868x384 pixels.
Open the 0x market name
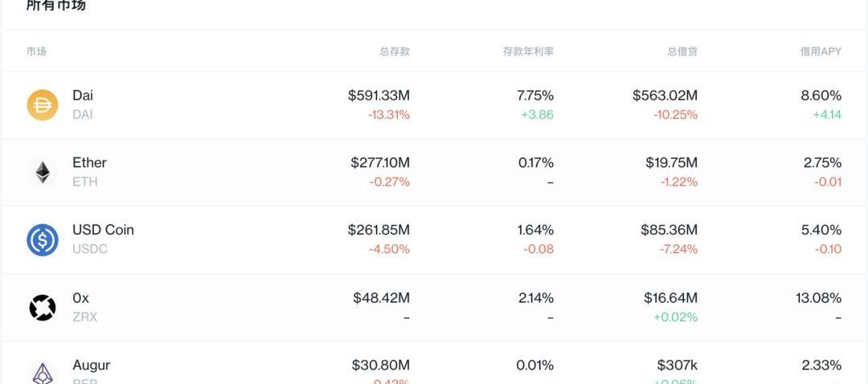(x=81, y=298)
